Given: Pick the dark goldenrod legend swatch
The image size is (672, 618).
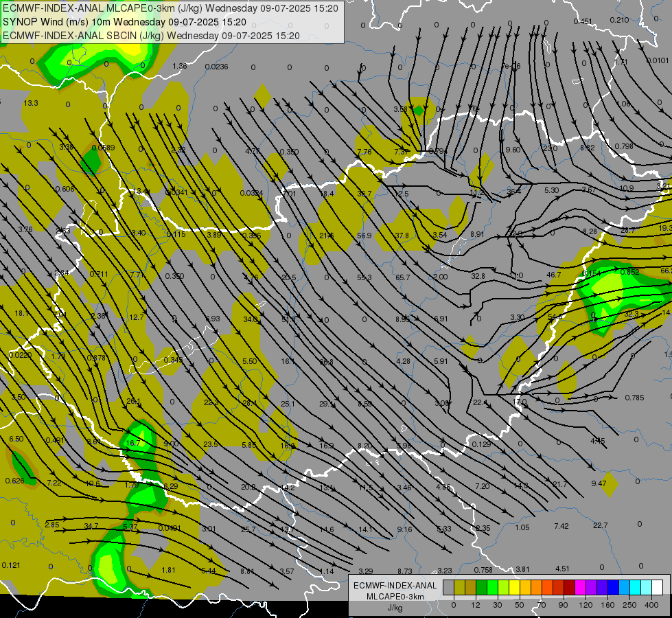Looking at the screenshot, I should click(x=471, y=587).
